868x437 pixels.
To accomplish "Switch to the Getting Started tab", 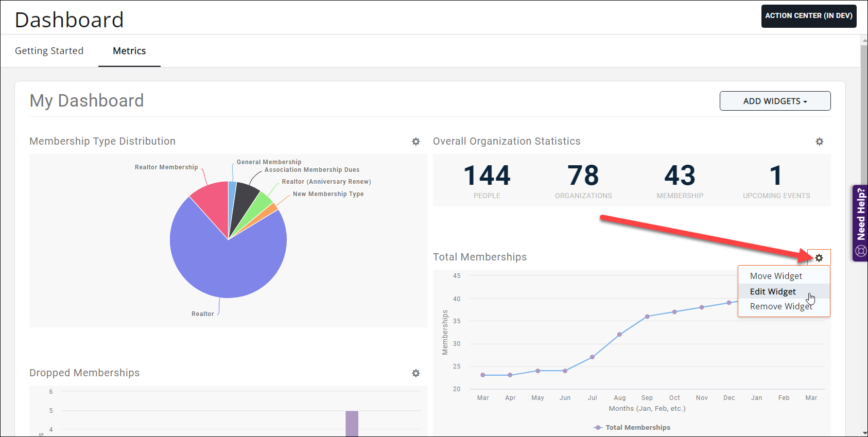I will (x=49, y=51).
